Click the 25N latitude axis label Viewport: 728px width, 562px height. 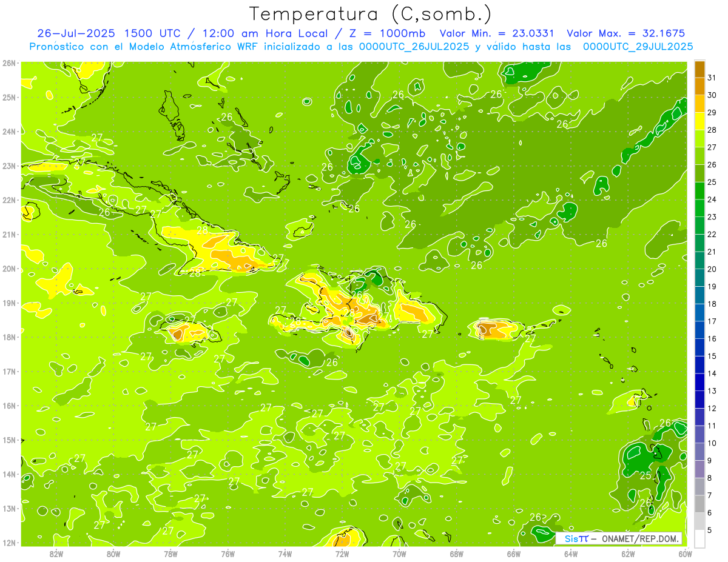(8, 97)
